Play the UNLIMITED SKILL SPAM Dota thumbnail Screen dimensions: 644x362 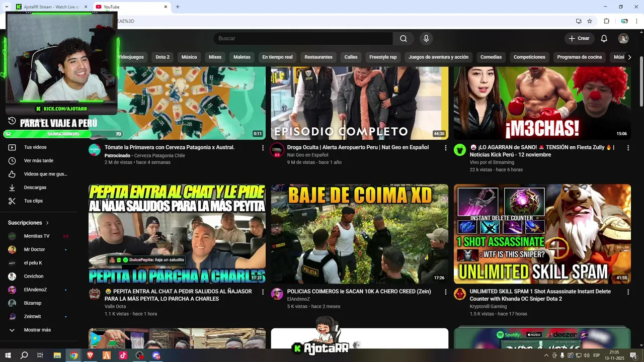pos(542,234)
